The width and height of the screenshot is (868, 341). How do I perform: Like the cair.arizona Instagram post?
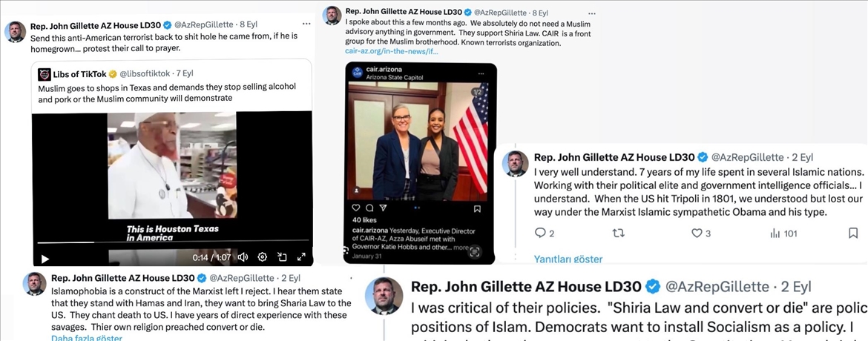click(356, 208)
